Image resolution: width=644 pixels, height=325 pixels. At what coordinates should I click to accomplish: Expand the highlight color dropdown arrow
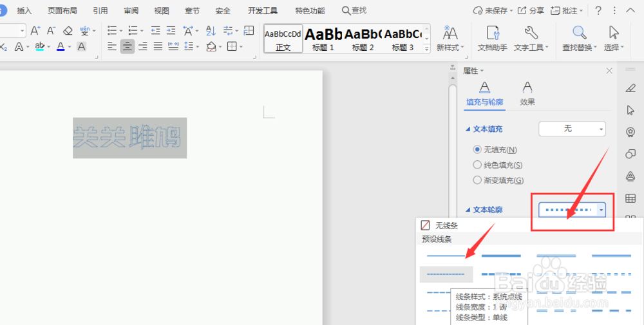click(48, 47)
